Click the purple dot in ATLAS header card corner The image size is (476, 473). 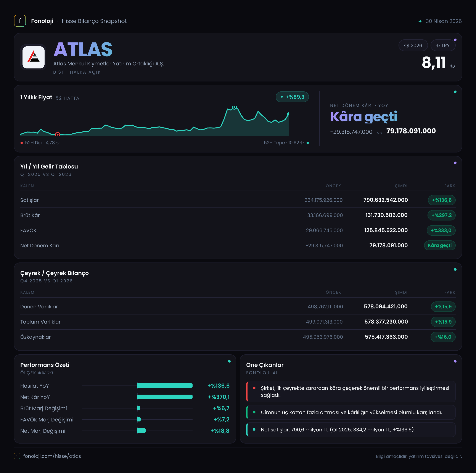[x=455, y=40]
